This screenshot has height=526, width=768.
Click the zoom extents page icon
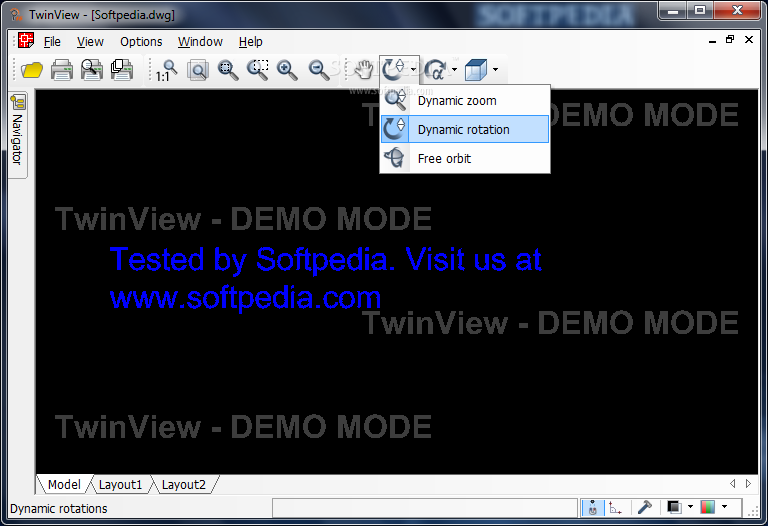coord(198,70)
